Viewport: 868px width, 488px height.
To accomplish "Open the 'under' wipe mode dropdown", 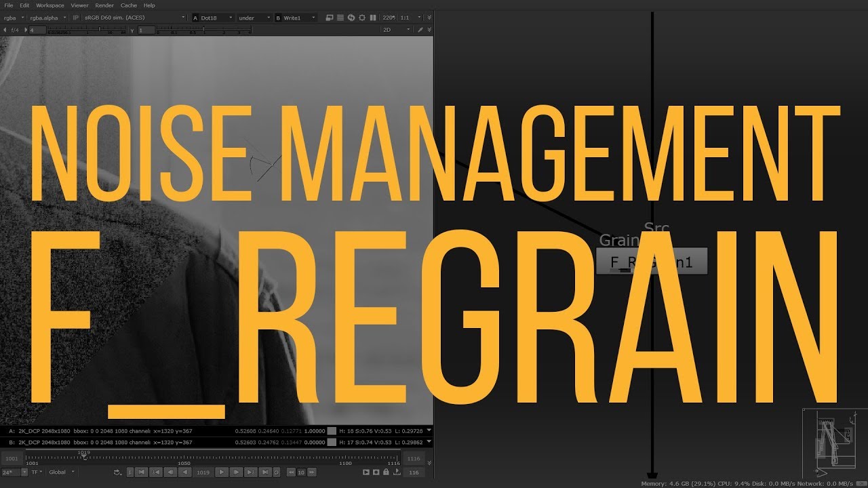I will pyautogui.click(x=254, y=18).
